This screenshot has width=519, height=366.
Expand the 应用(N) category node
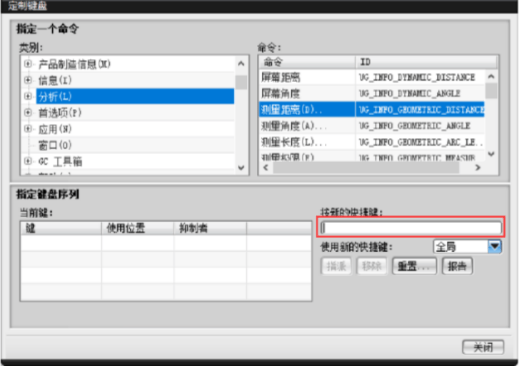28,129
